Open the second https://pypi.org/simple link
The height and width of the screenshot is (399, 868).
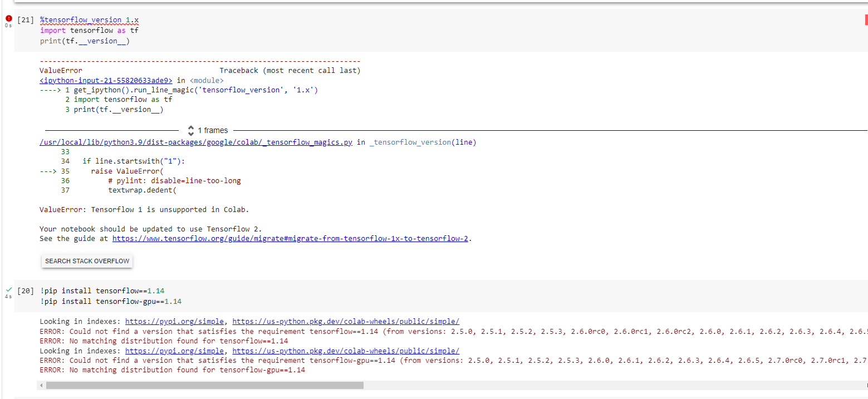(174, 351)
